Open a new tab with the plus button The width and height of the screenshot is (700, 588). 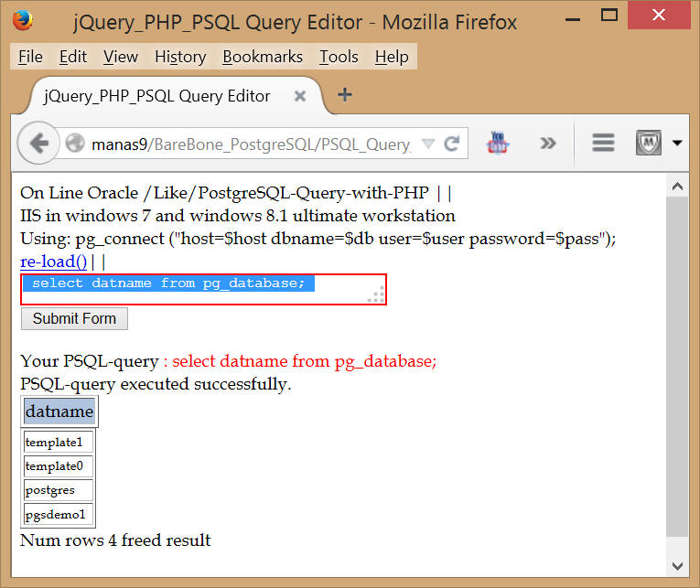pyautogui.click(x=345, y=95)
